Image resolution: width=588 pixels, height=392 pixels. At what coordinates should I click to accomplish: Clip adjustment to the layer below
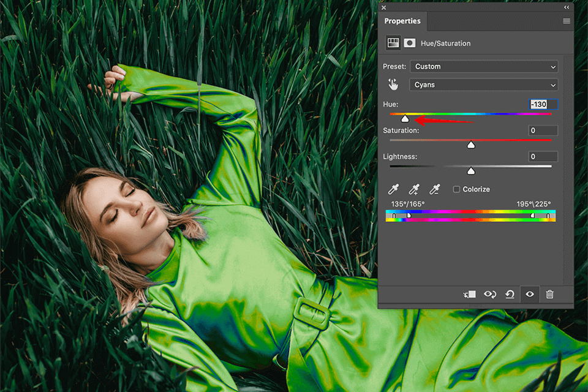(x=470, y=295)
